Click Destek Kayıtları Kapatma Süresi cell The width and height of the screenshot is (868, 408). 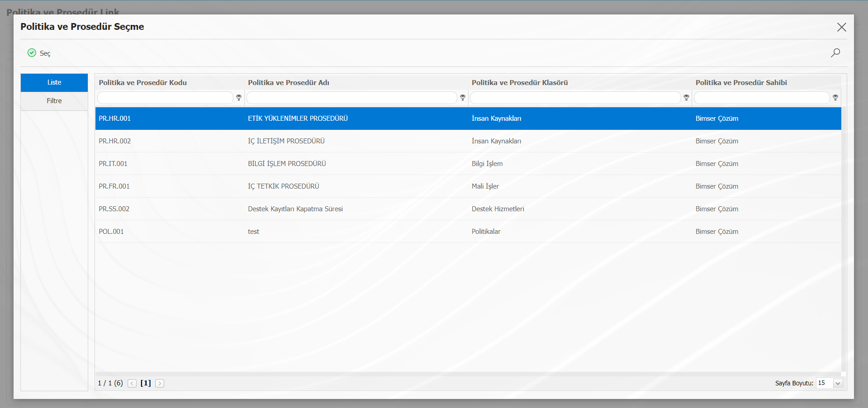click(x=295, y=209)
